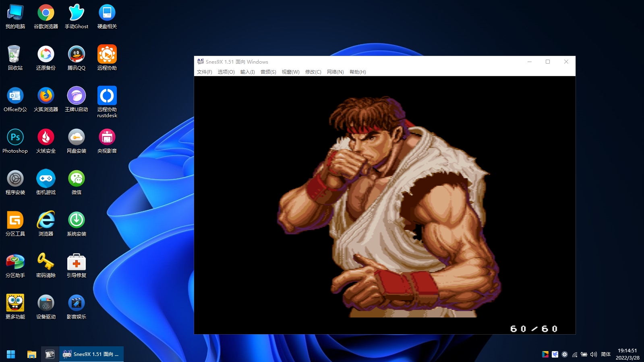The height and width of the screenshot is (362, 644).
Task: Select the 我的电脑 desktop icon
Action: (15, 17)
